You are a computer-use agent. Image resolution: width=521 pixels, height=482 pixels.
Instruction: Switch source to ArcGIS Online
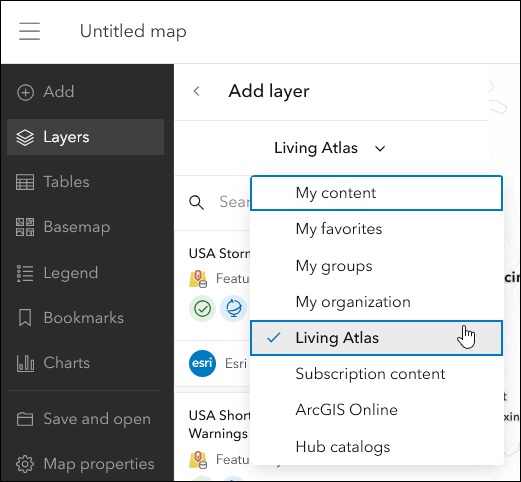click(x=376, y=410)
